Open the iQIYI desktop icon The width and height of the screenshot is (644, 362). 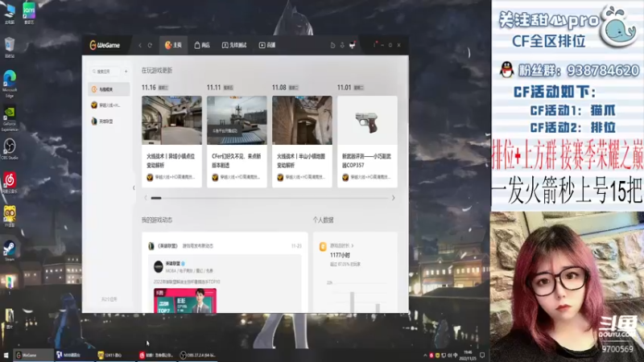29,13
